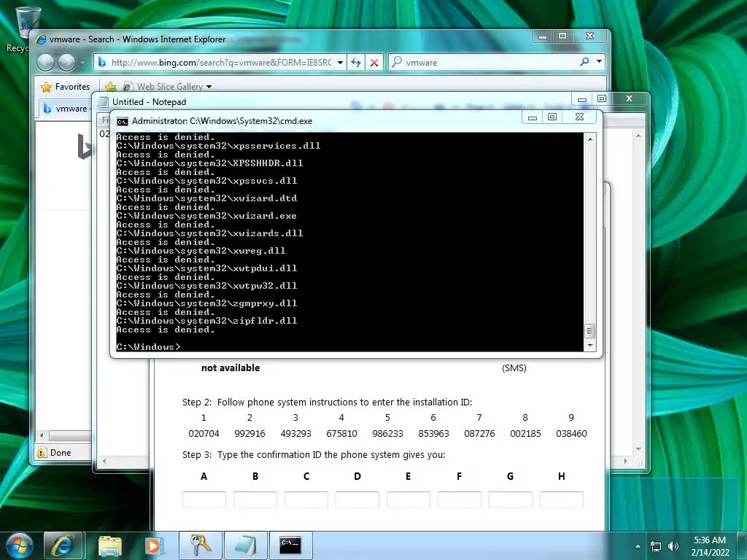
Task: Expand IE search provider dropdown
Action: coord(600,62)
